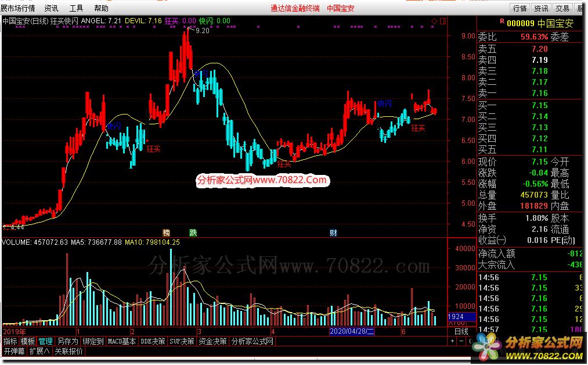
Task: Switch to the SUP决策 template
Action: [182, 341]
